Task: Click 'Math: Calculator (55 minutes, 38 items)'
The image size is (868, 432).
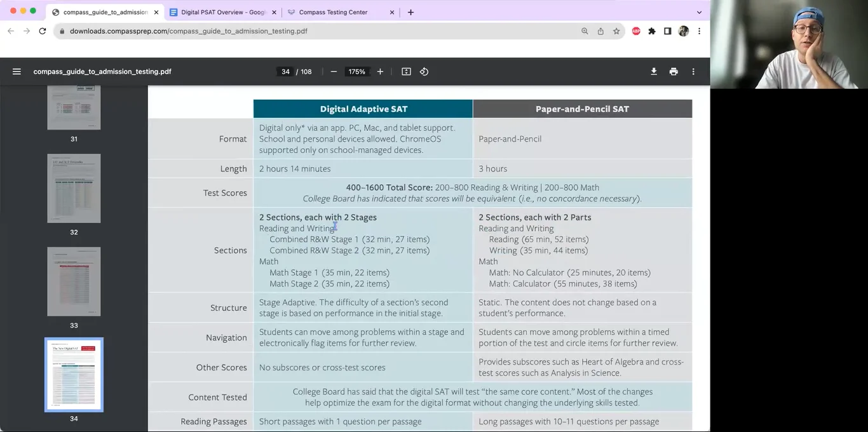Action: tap(563, 283)
